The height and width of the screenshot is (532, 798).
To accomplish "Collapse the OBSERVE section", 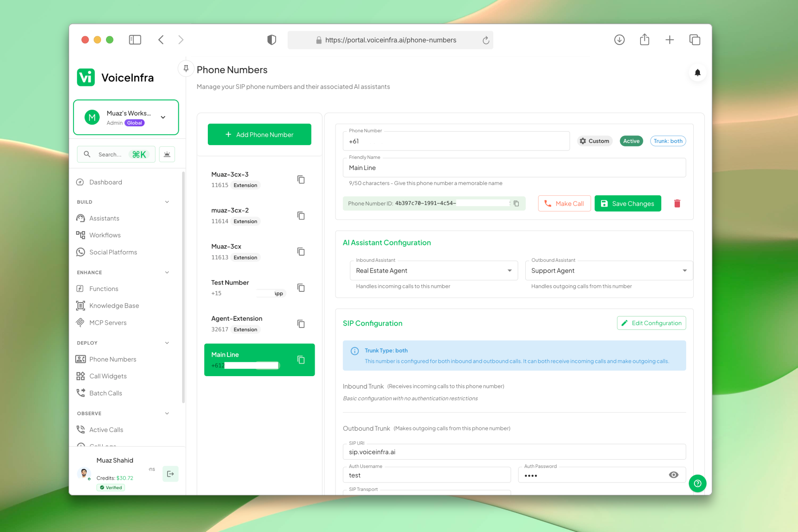I will (167, 414).
